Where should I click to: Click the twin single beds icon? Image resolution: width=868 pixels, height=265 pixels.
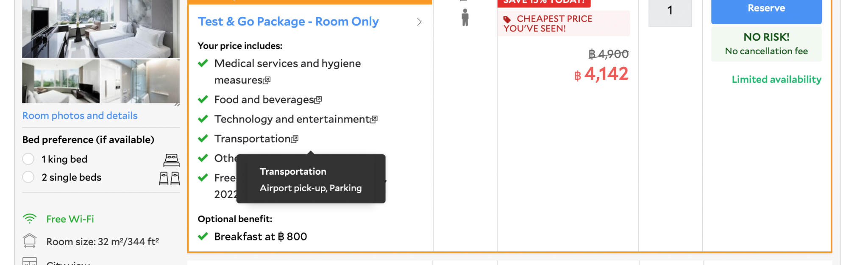tap(170, 179)
